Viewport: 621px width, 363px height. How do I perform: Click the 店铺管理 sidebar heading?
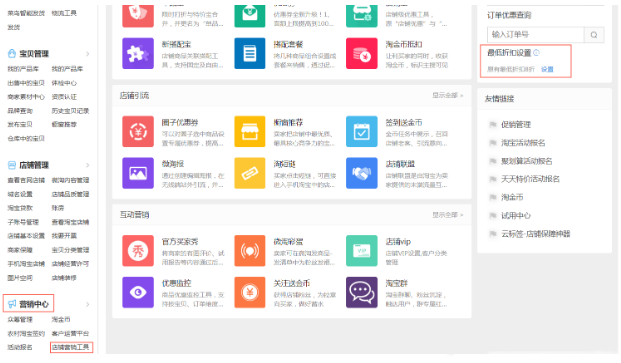[x=34, y=165]
